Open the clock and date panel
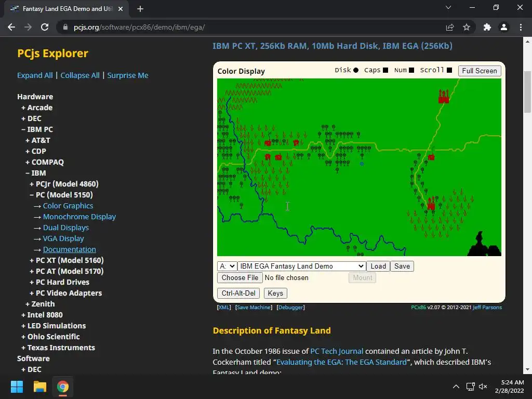 pyautogui.click(x=509, y=387)
